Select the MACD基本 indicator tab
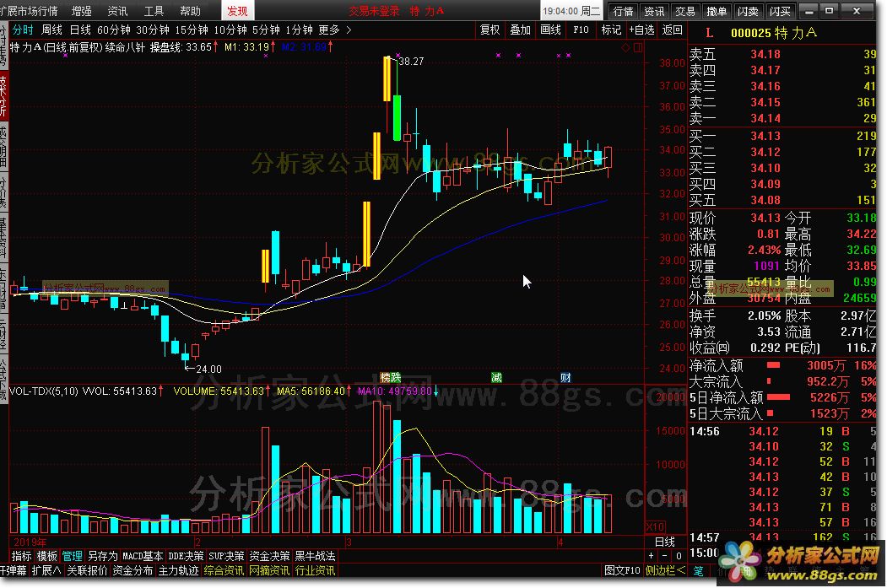 pos(143,556)
